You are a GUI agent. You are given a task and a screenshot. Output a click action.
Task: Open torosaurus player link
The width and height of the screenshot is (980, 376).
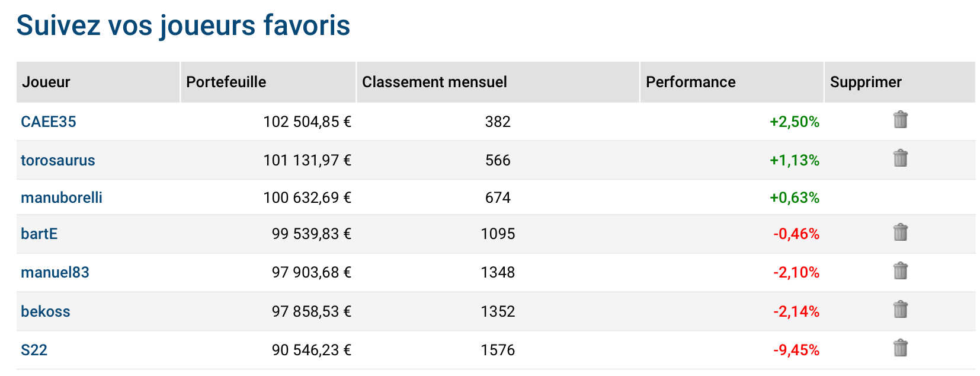pyautogui.click(x=58, y=160)
